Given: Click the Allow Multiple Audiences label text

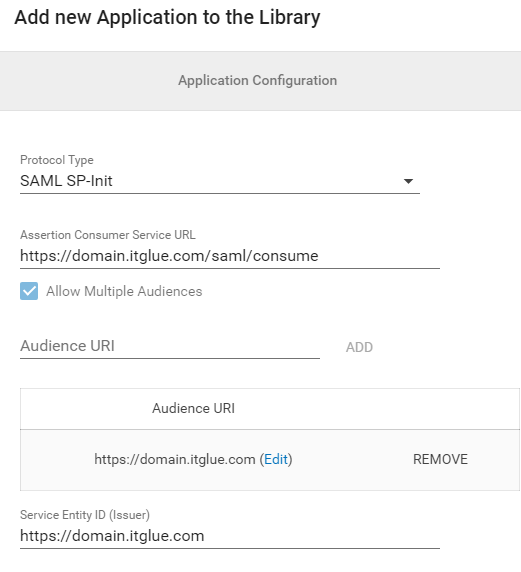Looking at the screenshot, I should [x=124, y=291].
